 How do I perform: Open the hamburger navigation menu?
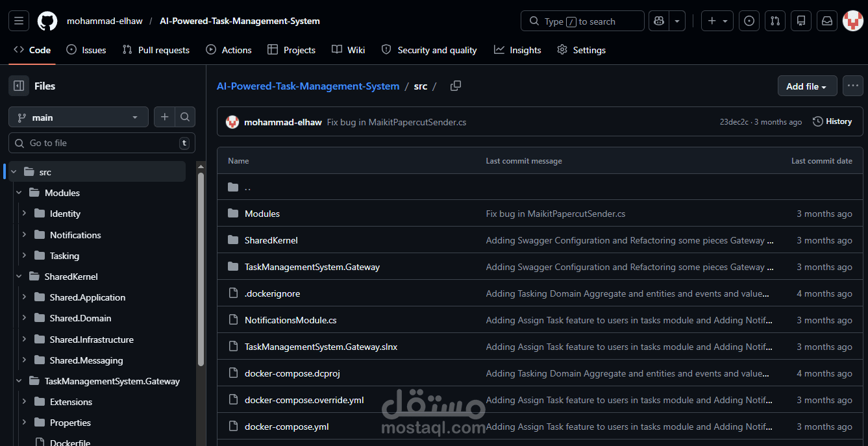(19, 21)
